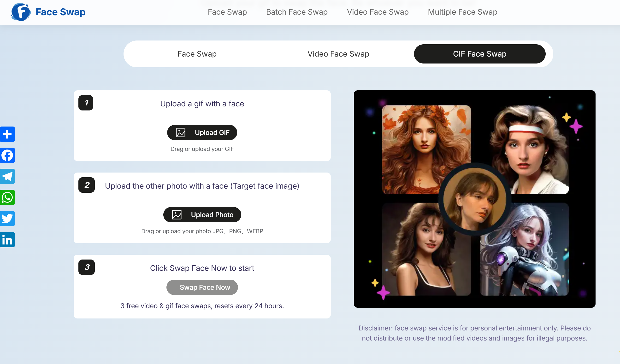Screen dimensions: 620x364
Task: Share via the Telegram icon
Action: coord(7,176)
